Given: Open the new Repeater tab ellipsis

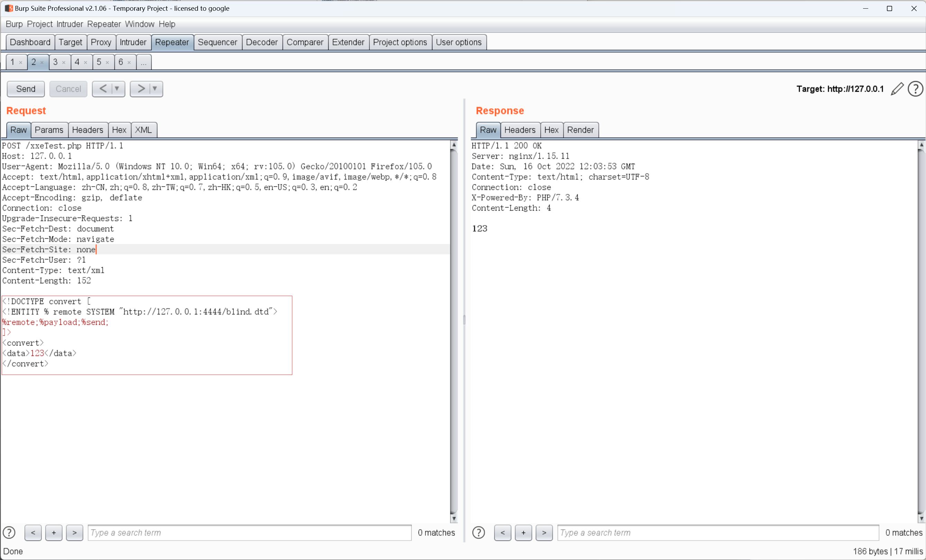Looking at the screenshot, I should (144, 62).
